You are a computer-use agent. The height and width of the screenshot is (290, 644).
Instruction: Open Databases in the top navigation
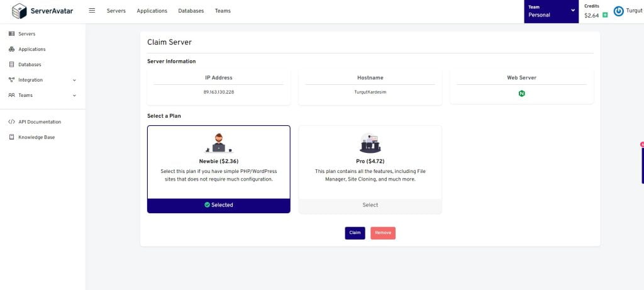click(x=191, y=11)
